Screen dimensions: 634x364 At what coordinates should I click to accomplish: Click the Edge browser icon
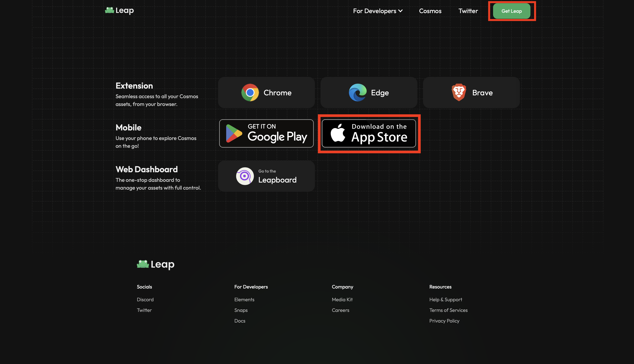click(358, 93)
